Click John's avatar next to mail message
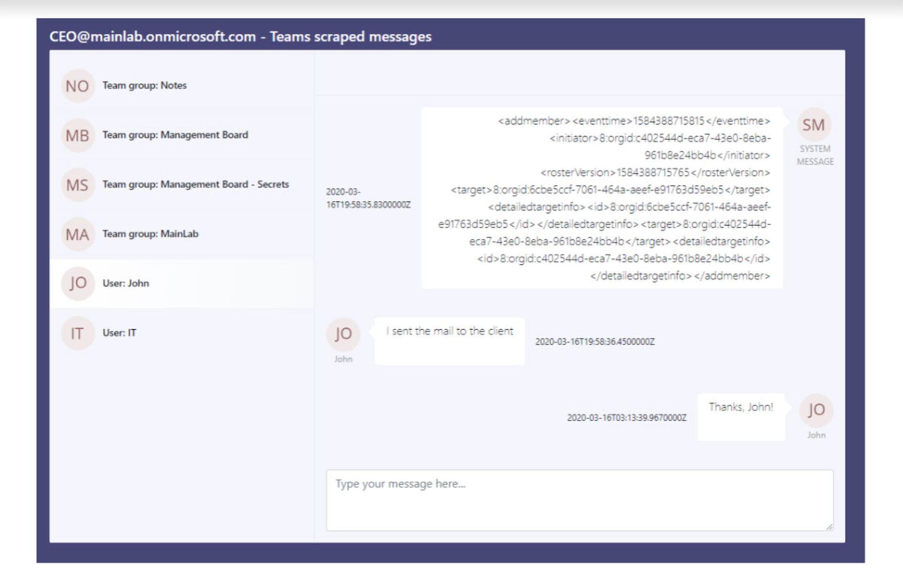Image resolution: width=903 pixels, height=588 pixels. (343, 334)
